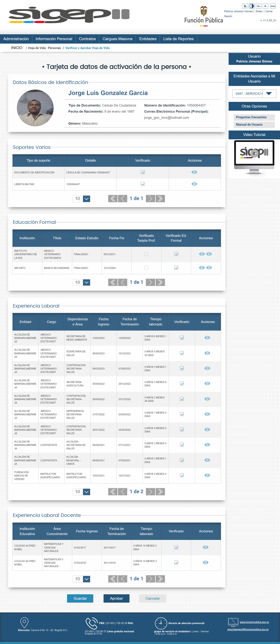Toggle verified checkbox for 01/02/2017 docente row
280x644 pixels.
pos(176,547)
